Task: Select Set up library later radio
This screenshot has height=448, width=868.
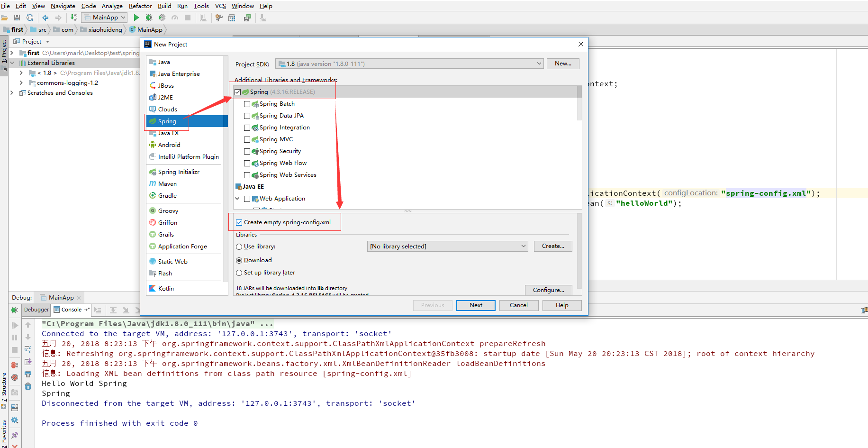Action: [x=239, y=273]
